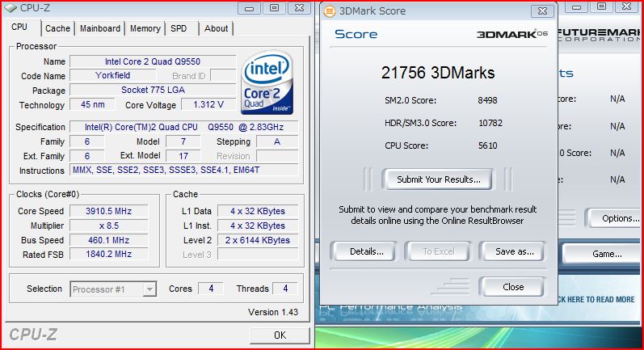Close the 3DMark Score dialog with X
644x350 pixels.
pos(542,11)
